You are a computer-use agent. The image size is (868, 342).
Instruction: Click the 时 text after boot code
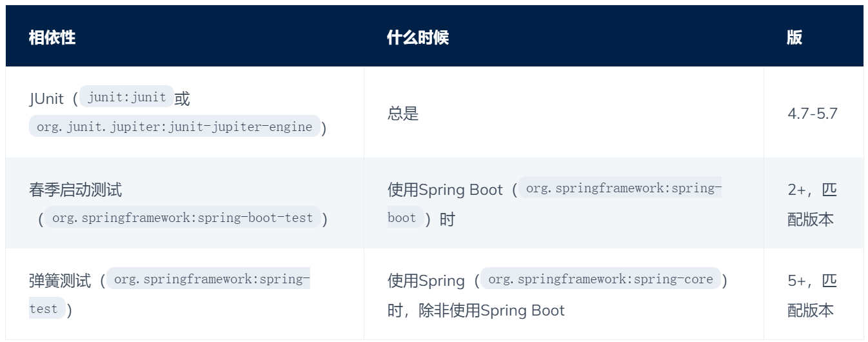(448, 219)
